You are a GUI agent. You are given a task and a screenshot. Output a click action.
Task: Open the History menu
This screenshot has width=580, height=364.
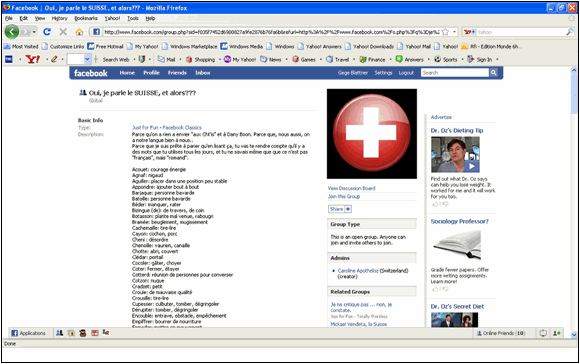point(59,18)
